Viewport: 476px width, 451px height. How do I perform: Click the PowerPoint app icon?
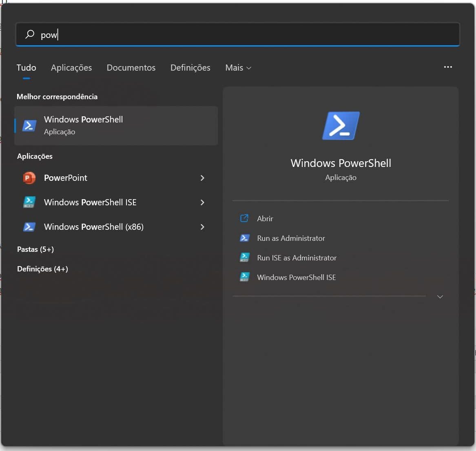(29, 178)
